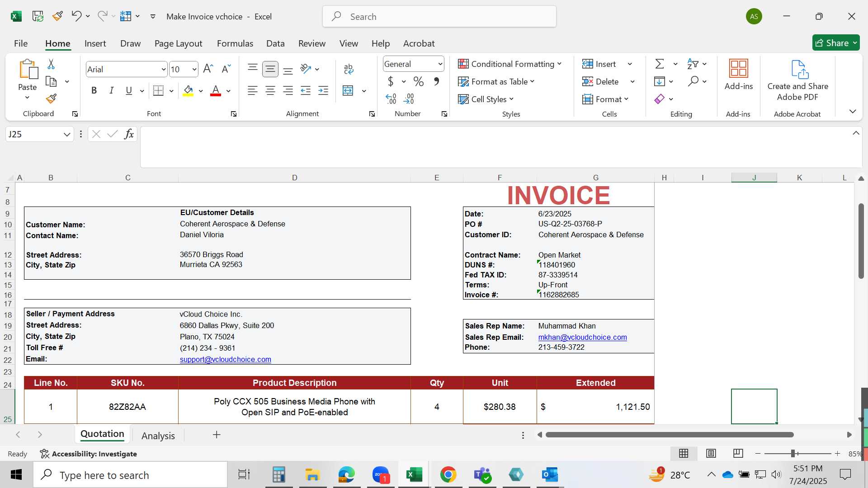Open mkhan@vcloudchoice.com email link
This screenshot has height=488, width=868.
coord(582,337)
